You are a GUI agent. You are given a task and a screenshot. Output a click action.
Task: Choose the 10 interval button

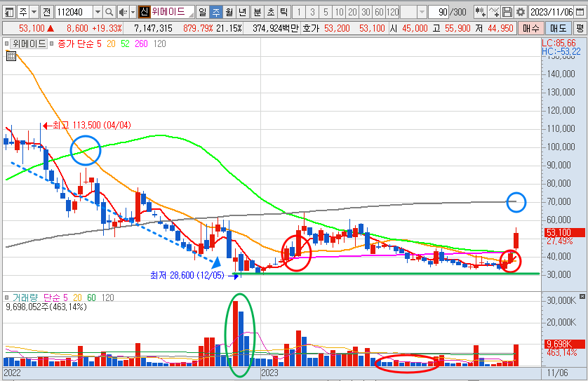pos(339,13)
